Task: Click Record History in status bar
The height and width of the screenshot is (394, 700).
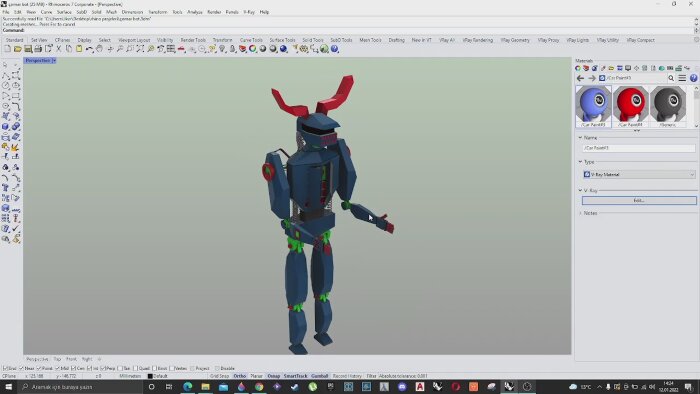Action: (x=347, y=376)
